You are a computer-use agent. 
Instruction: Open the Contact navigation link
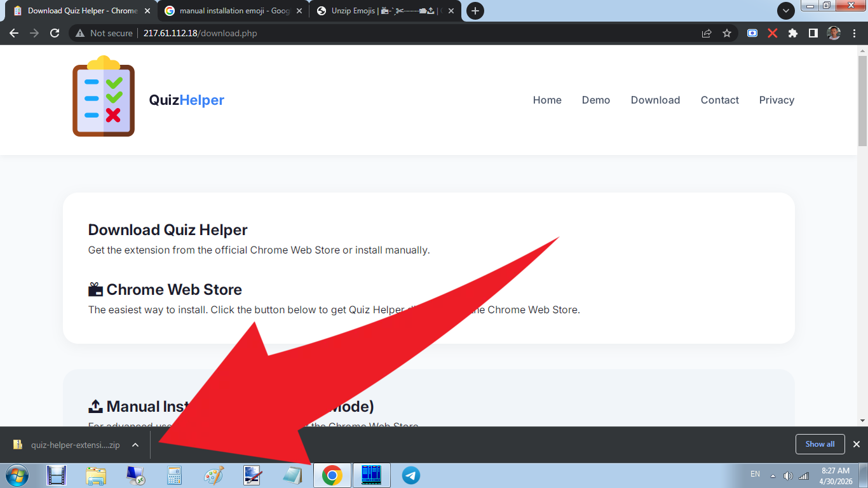[720, 100]
